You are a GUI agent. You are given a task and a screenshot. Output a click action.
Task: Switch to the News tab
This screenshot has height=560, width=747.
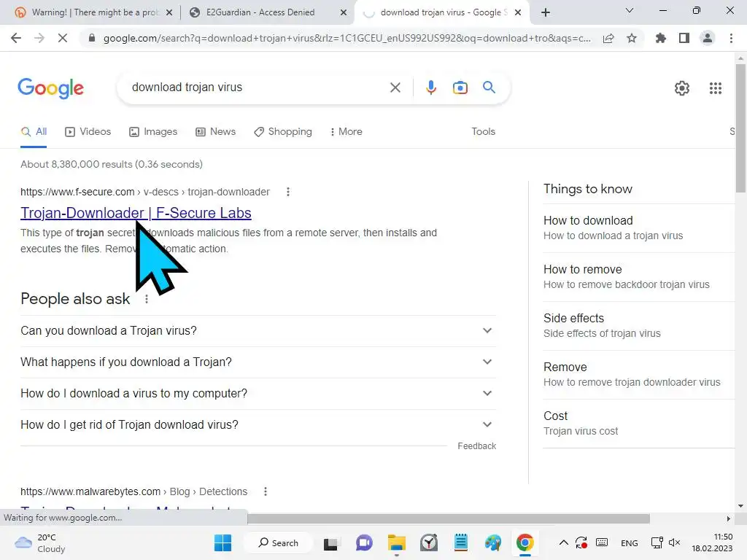click(x=216, y=132)
